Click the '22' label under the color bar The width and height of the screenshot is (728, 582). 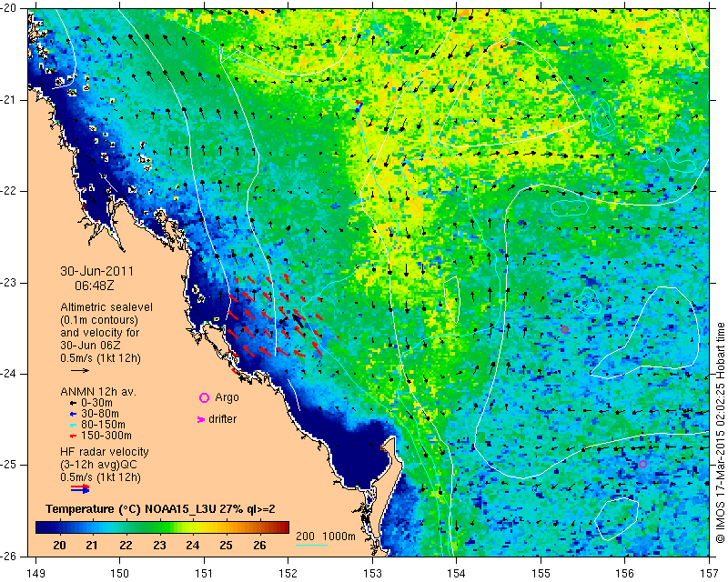[x=126, y=545]
